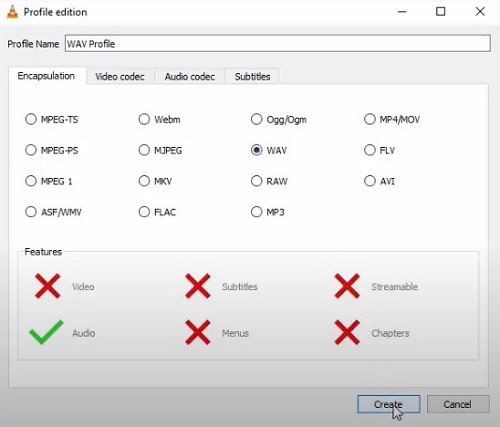The image size is (500, 427).
Task: Click the red X next to Video
Action: (48, 286)
